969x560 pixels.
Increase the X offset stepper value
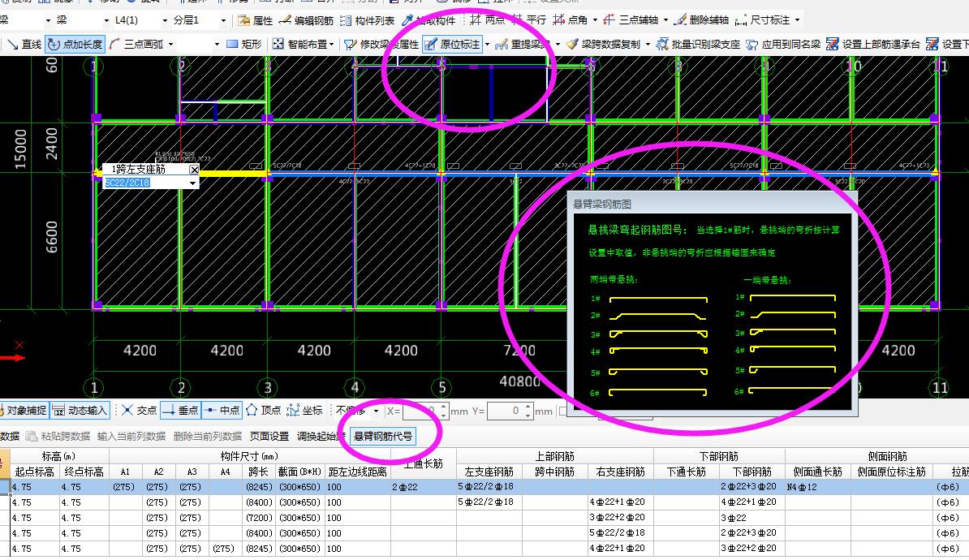coord(443,407)
